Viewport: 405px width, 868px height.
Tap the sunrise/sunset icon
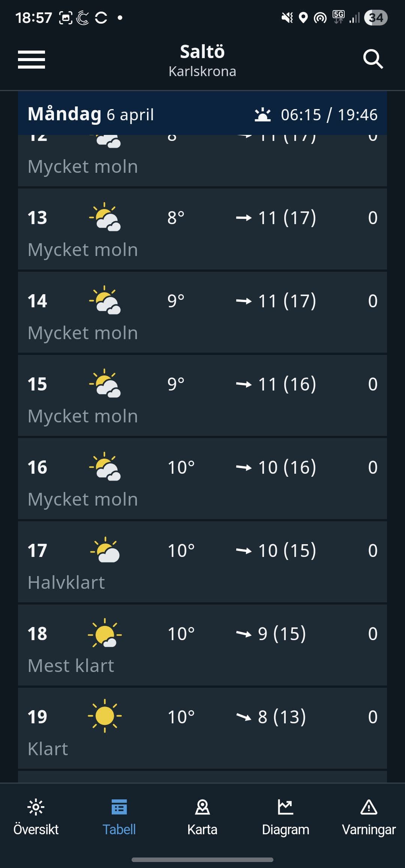point(262,115)
